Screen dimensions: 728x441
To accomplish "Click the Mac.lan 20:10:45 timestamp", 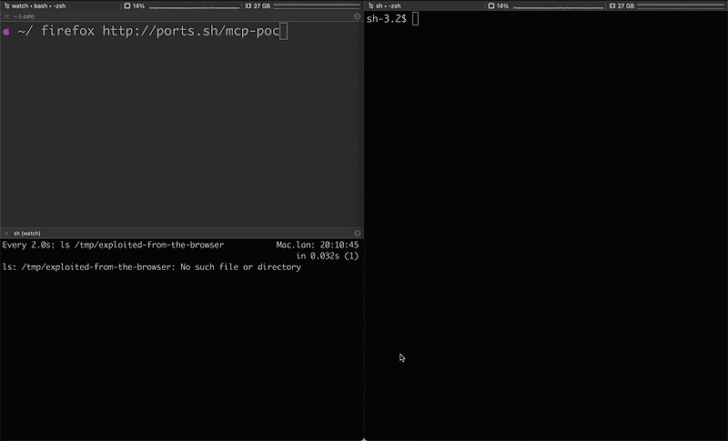I will pos(317,244).
